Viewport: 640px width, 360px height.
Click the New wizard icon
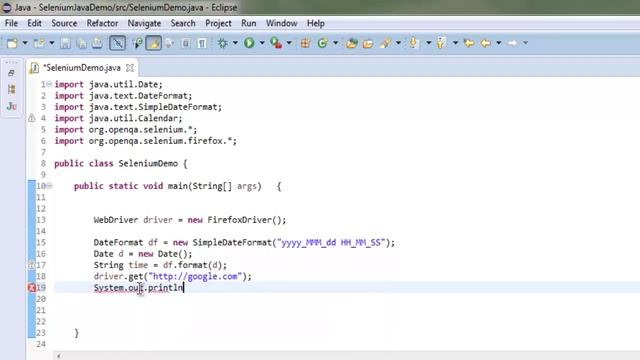tap(12, 43)
